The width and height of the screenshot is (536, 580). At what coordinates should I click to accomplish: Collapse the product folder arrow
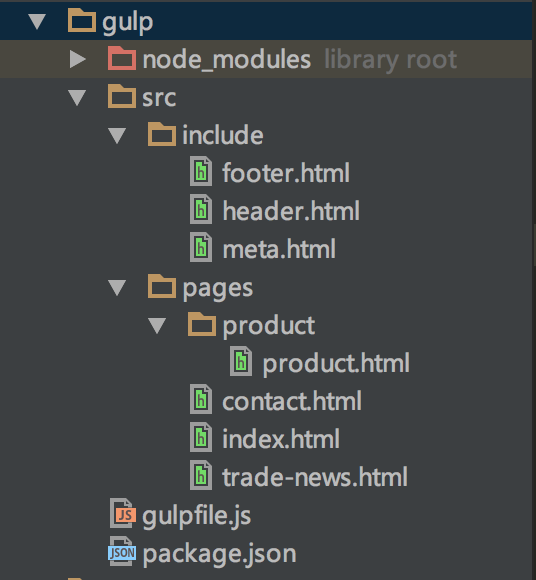(x=157, y=326)
